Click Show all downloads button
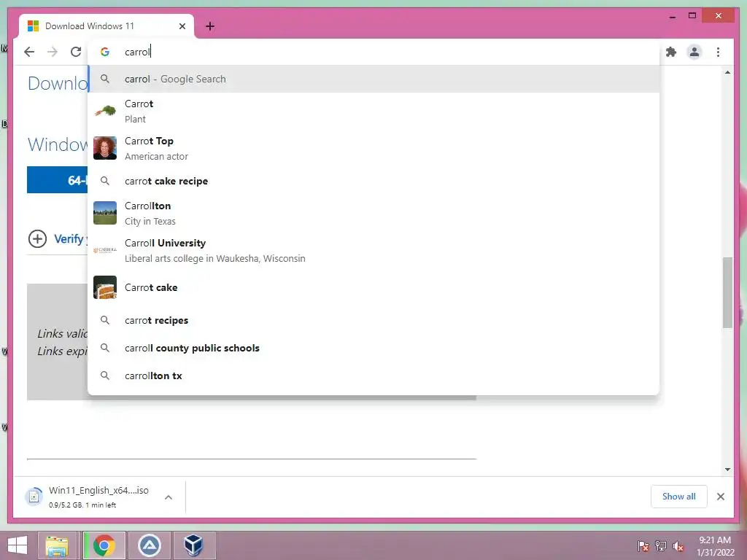Viewport: 747px width, 560px height. point(678,496)
